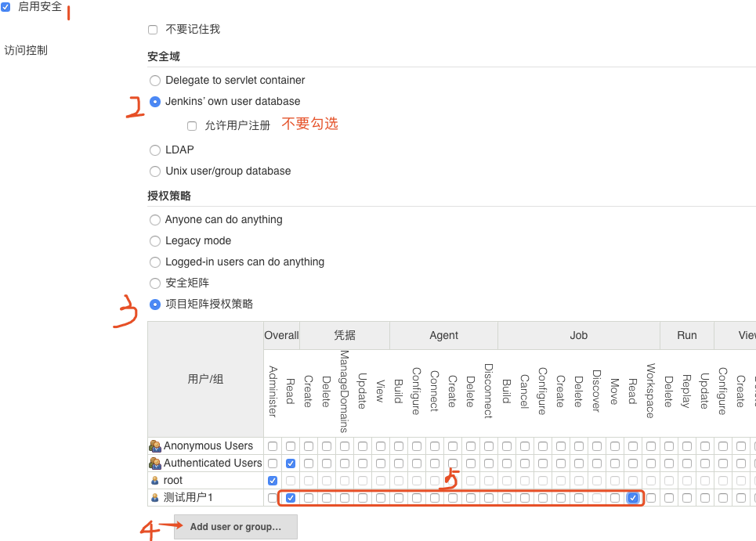This screenshot has height=541, width=756.
Task: Choose the 安全矩阵 radio option
Action: click(x=155, y=283)
